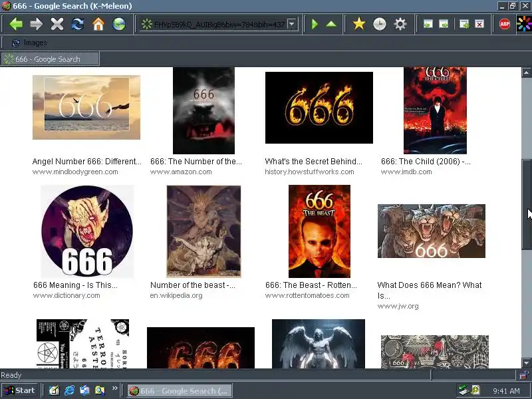The image size is (532, 399).
Task: Switch to previous tab icon
Action: [x=428, y=24]
